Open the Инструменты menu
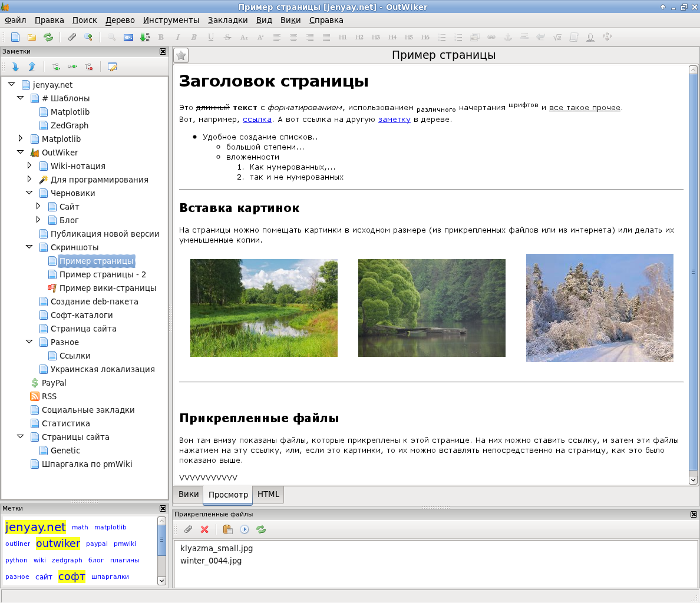 [x=171, y=20]
